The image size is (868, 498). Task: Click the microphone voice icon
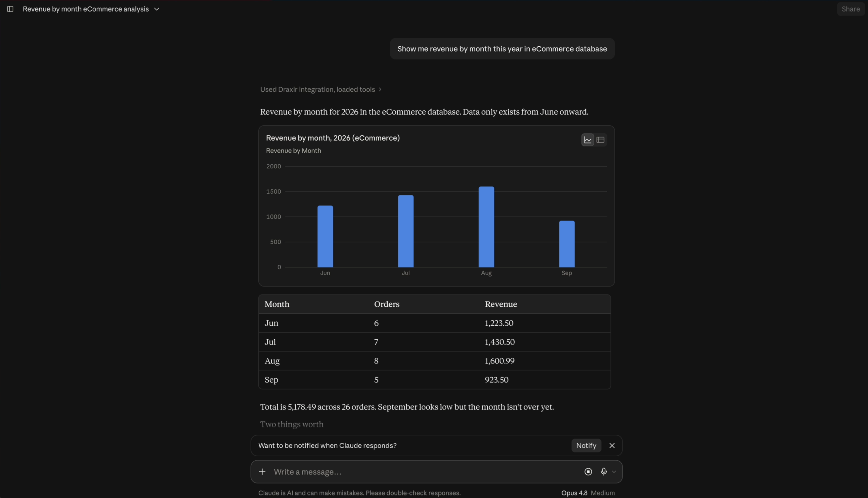[x=604, y=472]
